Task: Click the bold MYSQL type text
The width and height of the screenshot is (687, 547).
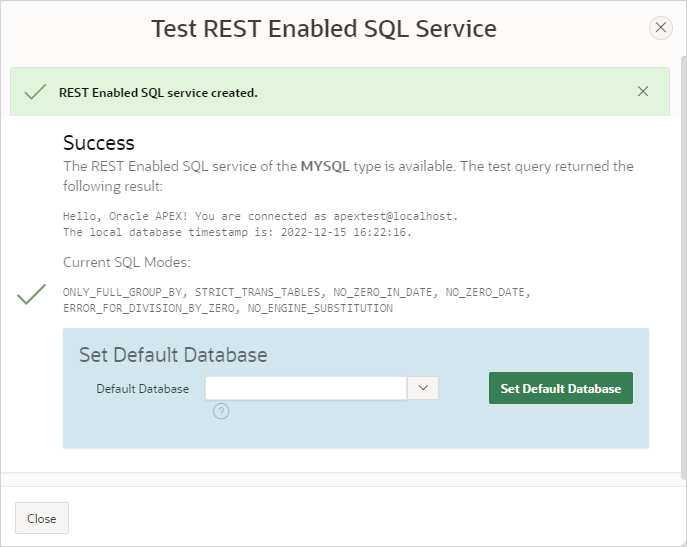Action: click(325, 166)
